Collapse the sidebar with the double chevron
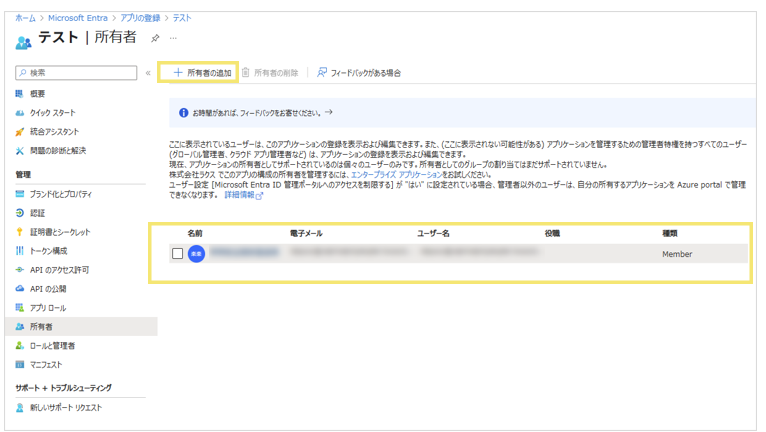766x432 pixels. pyautogui.click(x=148, y=73)
